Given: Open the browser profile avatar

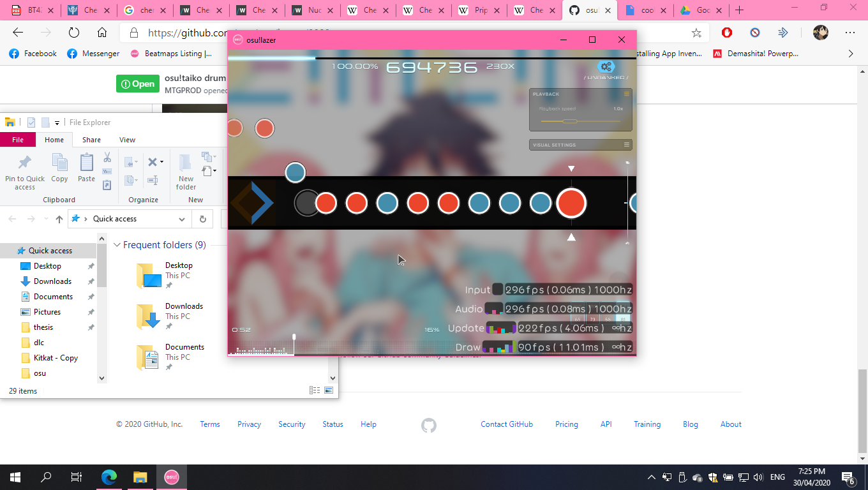Looking at the screenshot, I should coord(821,33).
